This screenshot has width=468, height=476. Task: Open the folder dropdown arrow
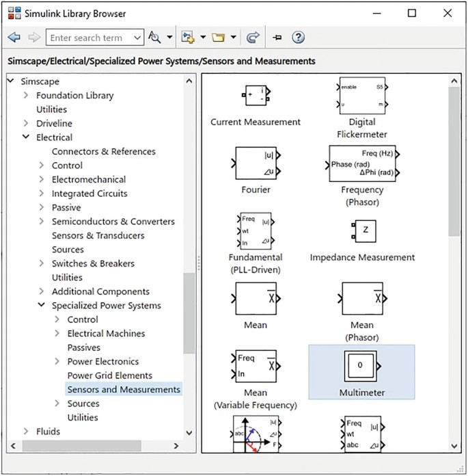233,38
